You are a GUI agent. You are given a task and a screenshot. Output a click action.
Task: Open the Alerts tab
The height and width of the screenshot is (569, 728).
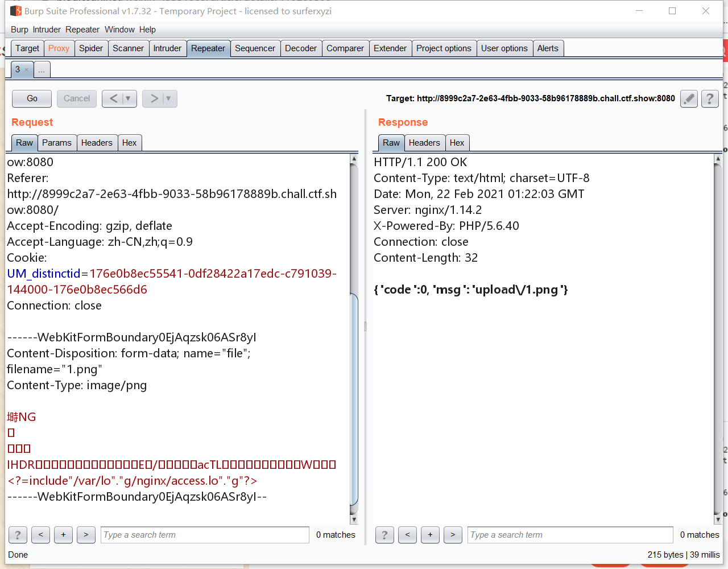point(548,48)
